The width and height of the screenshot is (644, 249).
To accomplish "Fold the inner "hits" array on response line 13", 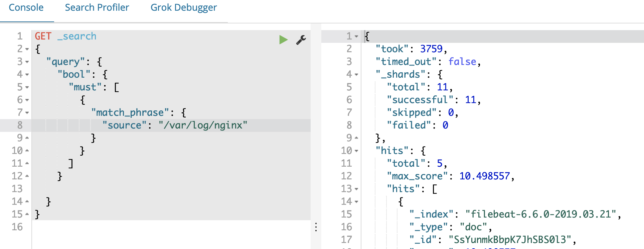I will [x=356, y=189].
